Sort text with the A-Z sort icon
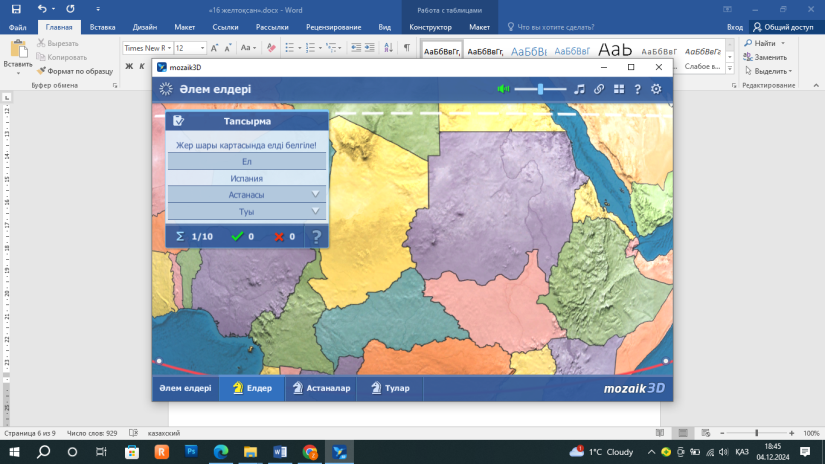This screenshot has width=825, height=464. pos(388,48)
